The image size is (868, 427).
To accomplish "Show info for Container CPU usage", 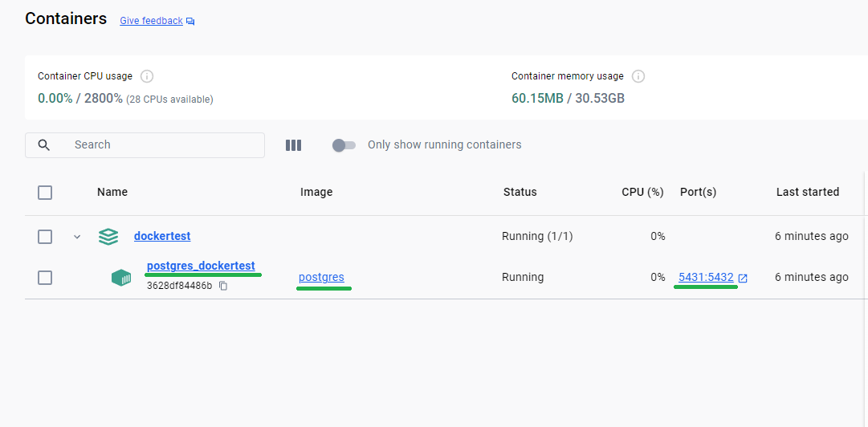I will pyautogui.click(x=147, y=76).
